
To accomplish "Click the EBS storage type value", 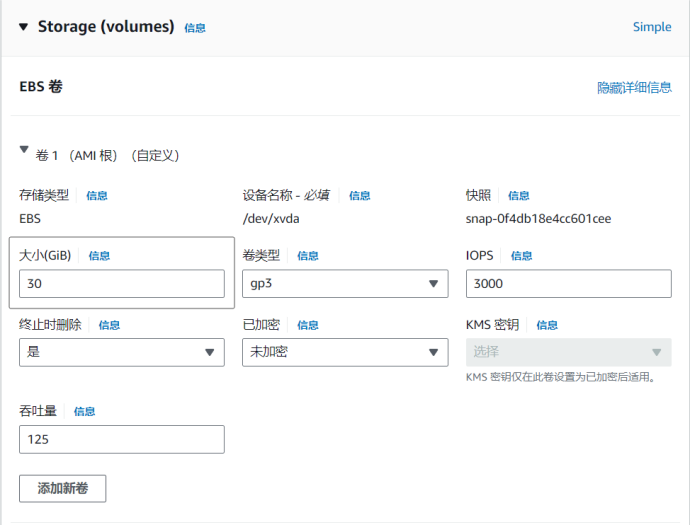I will (x=30, y=219).
